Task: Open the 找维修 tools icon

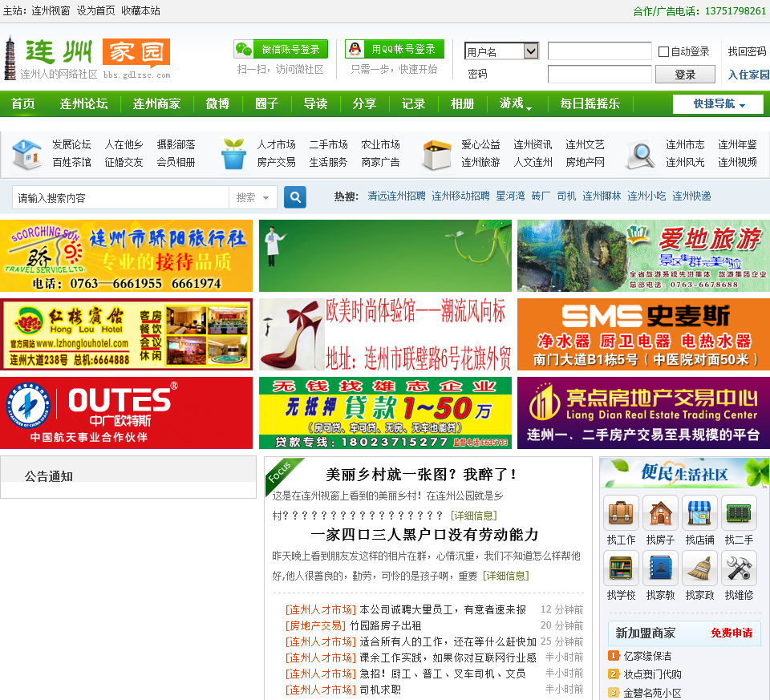Action: click(x=739, y=568)
